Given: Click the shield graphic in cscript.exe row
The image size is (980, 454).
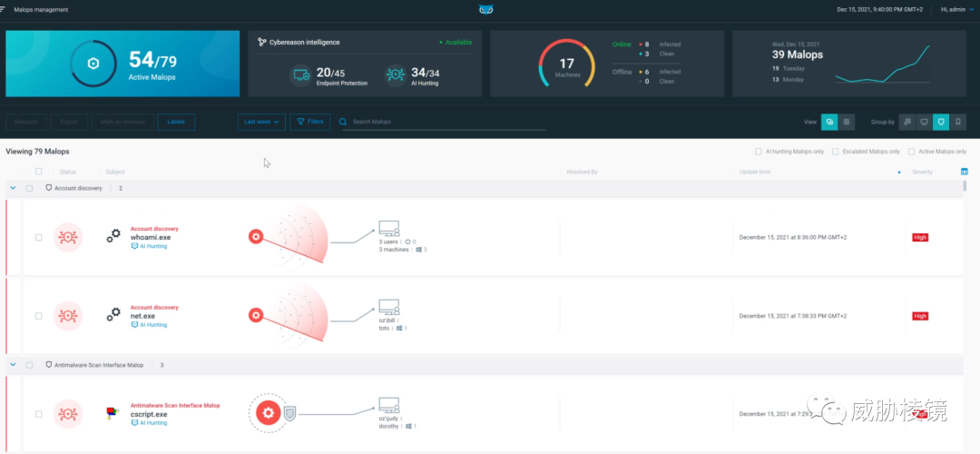Looking at the screenshot, I should point(289,413).
